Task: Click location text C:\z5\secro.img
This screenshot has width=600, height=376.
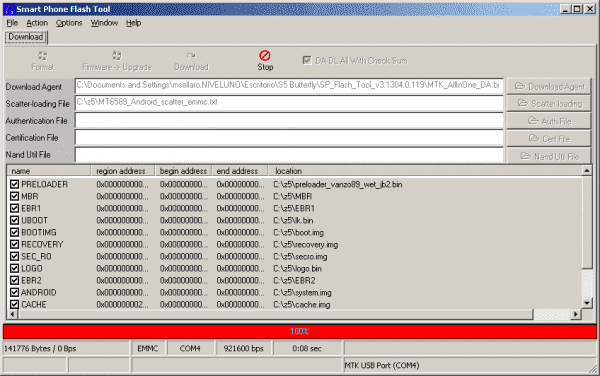Action: (300, 257)
